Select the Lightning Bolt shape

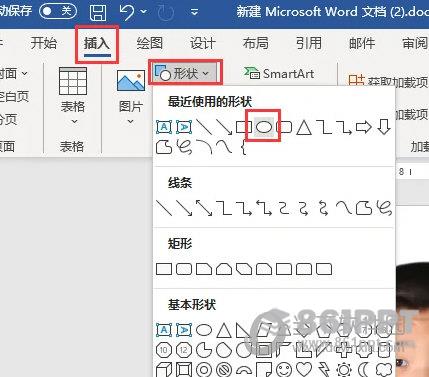click(x=324, y=370)
